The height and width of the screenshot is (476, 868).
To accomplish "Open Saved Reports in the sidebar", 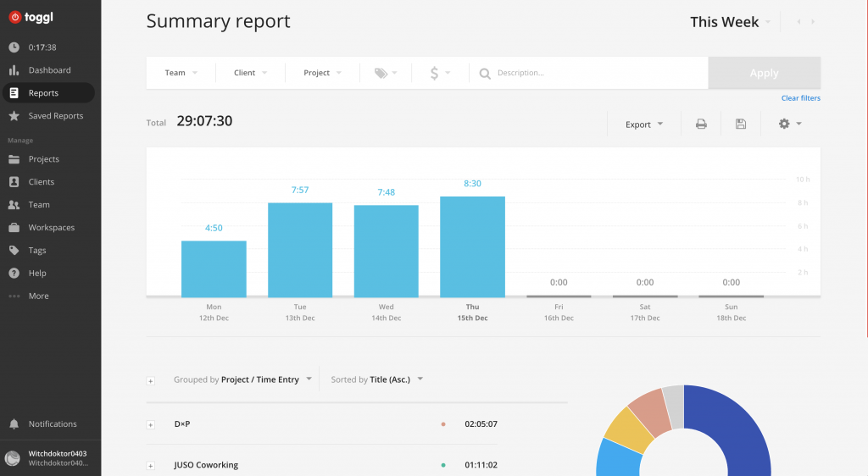I will pyautogui.click(x=55, y=115).
